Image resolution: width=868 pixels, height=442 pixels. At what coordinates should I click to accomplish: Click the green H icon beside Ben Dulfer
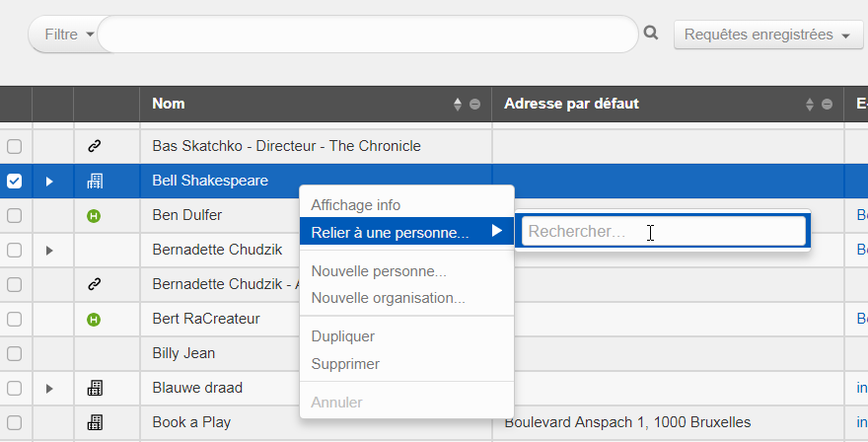tap(95, 215)
